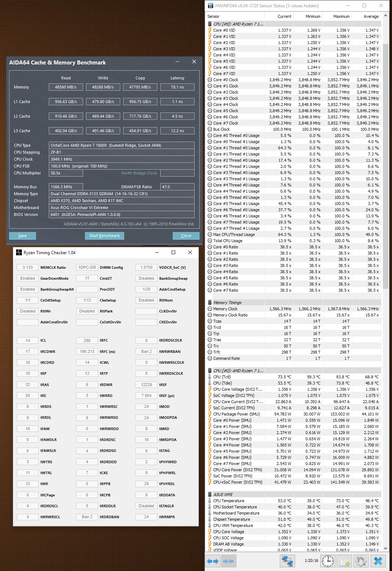Click the 1:20:16 elapsed time readout
The image size is (392, 571).
tap(311, 560)
